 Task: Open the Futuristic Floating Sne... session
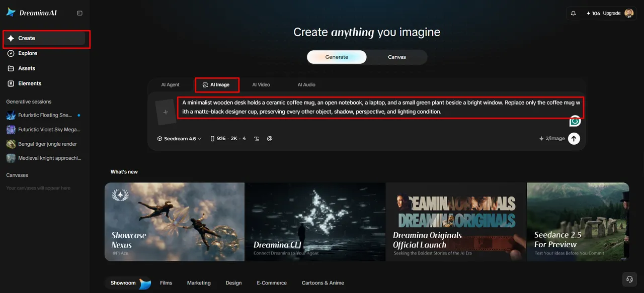(44, 115)
